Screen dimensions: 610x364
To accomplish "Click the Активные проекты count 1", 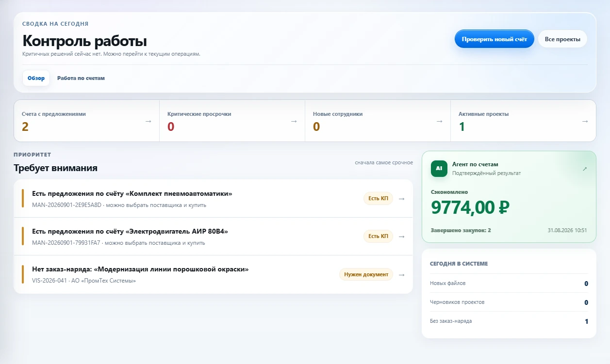I will (462, 127).
